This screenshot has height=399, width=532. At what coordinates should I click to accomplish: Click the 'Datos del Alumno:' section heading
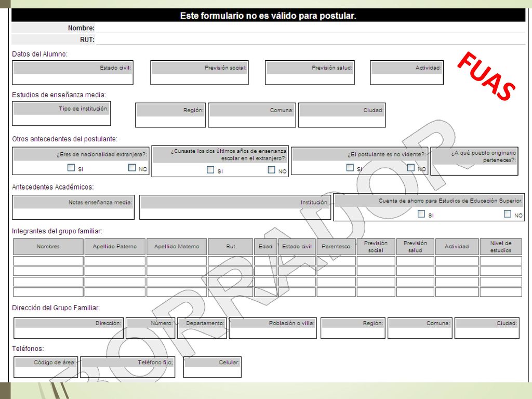point(39,54)
